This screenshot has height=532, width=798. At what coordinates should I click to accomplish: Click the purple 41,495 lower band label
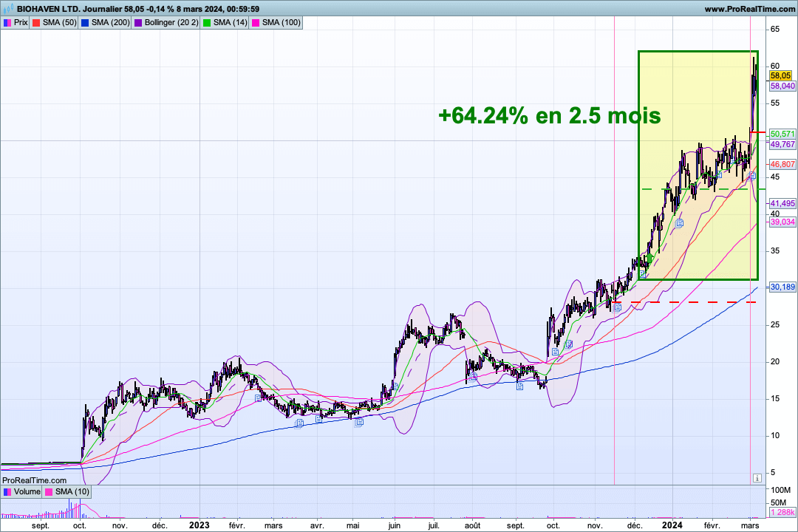pyautogui.click(x=782, y=203)
